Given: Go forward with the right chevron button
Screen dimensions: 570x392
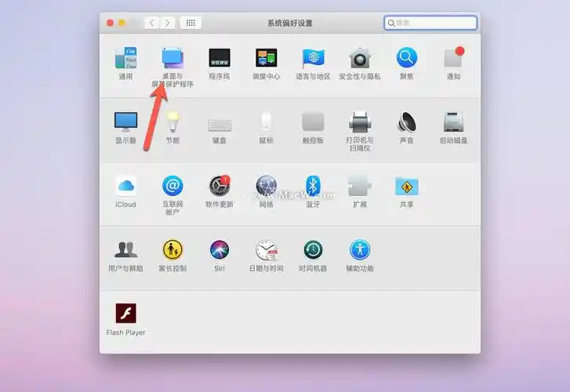Looking at the screenshot, I should click(167, 23).
